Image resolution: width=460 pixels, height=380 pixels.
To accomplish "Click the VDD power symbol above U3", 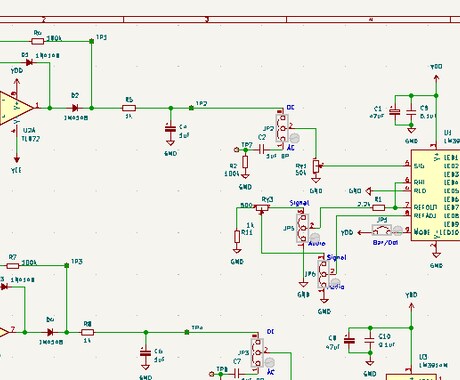I will coord(411,307).
